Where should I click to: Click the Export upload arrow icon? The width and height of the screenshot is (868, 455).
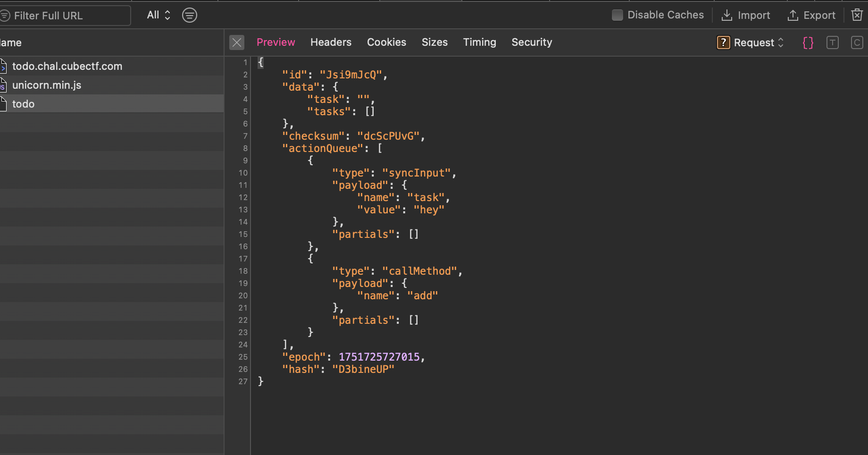[793, 16]
